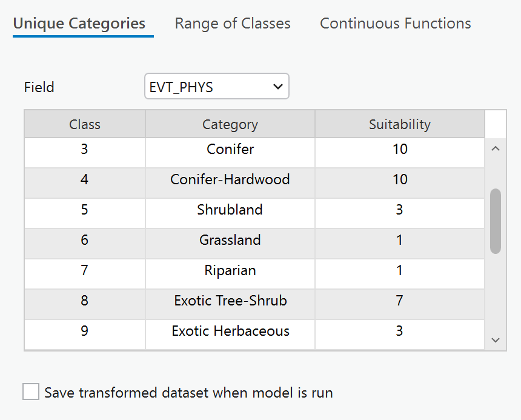
Task: Select the Exotic Herbaceous row category
Action: pos(230,331)
